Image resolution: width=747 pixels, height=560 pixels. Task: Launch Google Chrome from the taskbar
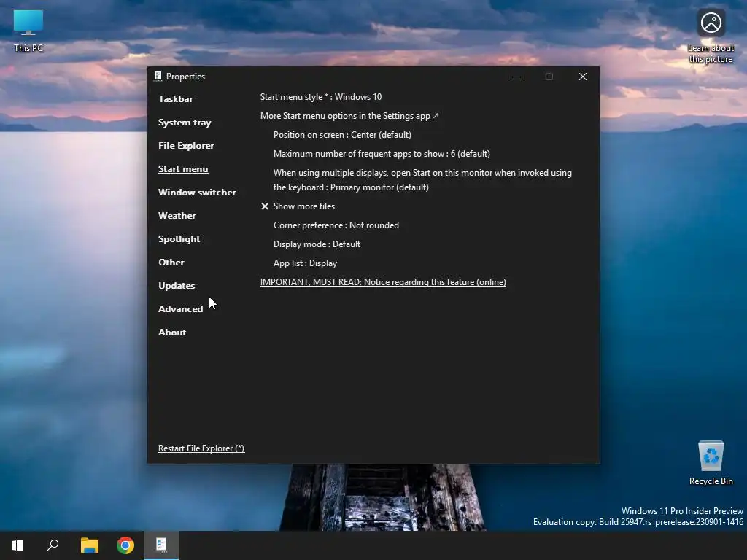125,545
